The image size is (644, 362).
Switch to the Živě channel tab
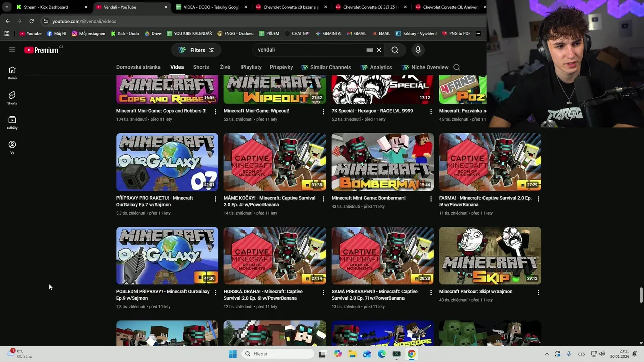click(x=225, y=67)
